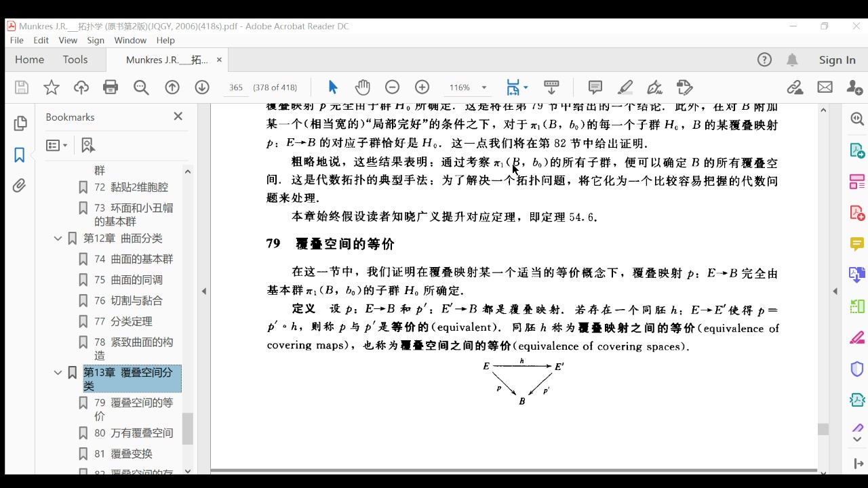
Task: Click the Save file icon
Action: 22,87
